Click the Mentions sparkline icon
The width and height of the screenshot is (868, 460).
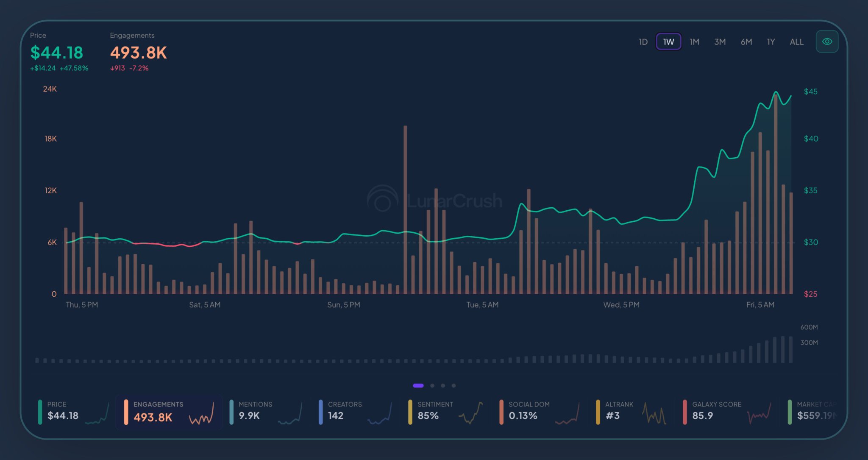tap(290, 414)
